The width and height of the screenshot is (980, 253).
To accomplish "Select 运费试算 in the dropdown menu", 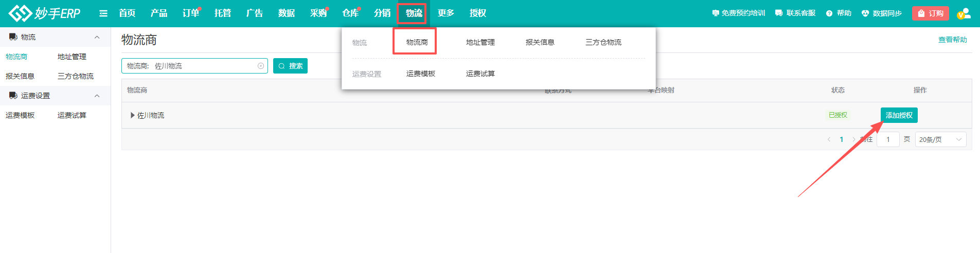I will coord(480,74).
